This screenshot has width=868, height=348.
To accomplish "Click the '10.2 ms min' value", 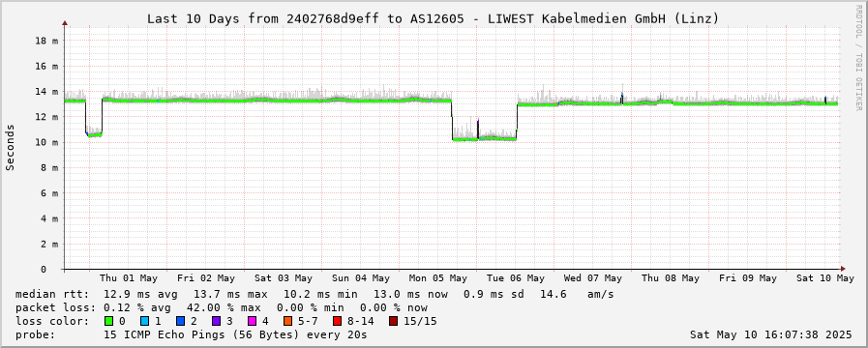I will click(x=321, y=294).
